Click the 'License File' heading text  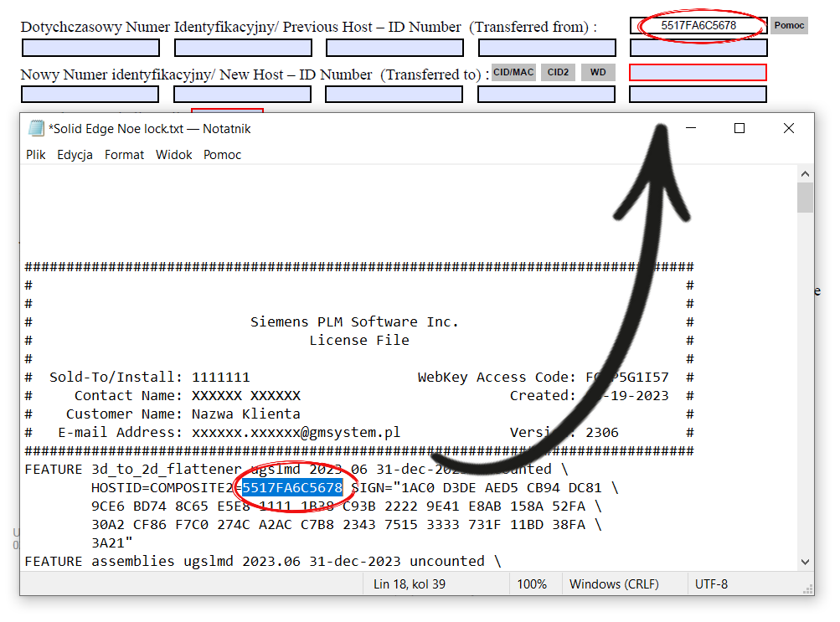point(359,341)
